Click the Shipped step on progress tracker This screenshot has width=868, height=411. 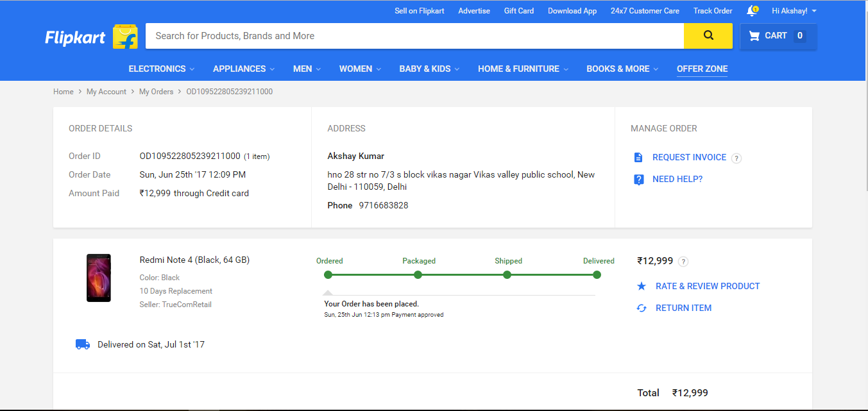(507, 274)
